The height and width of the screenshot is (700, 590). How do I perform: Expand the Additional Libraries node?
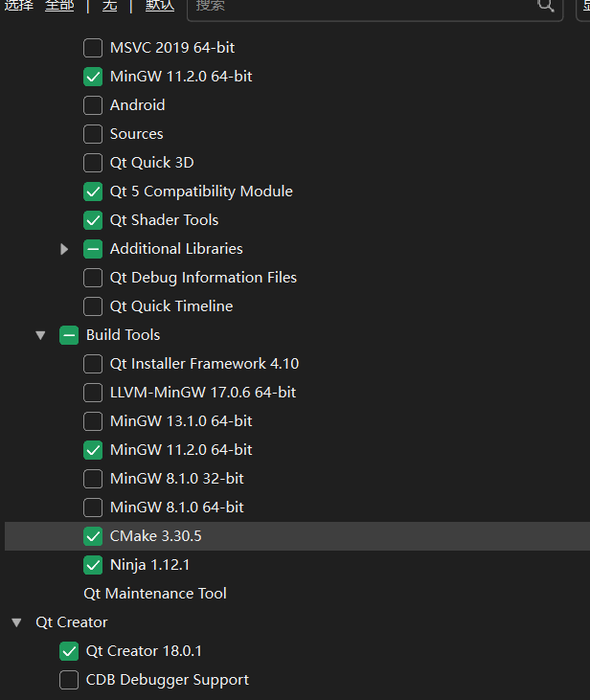(64, 249)
